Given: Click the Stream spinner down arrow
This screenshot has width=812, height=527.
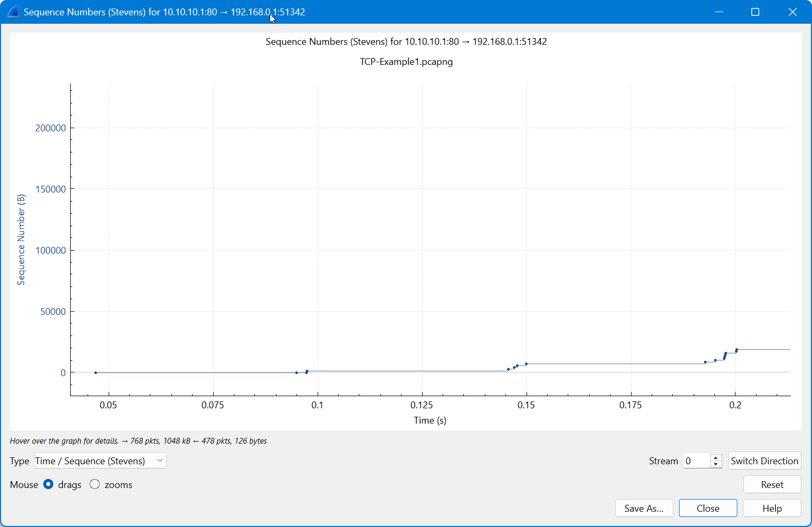Looking at the screenshot, I should [715, 464].
